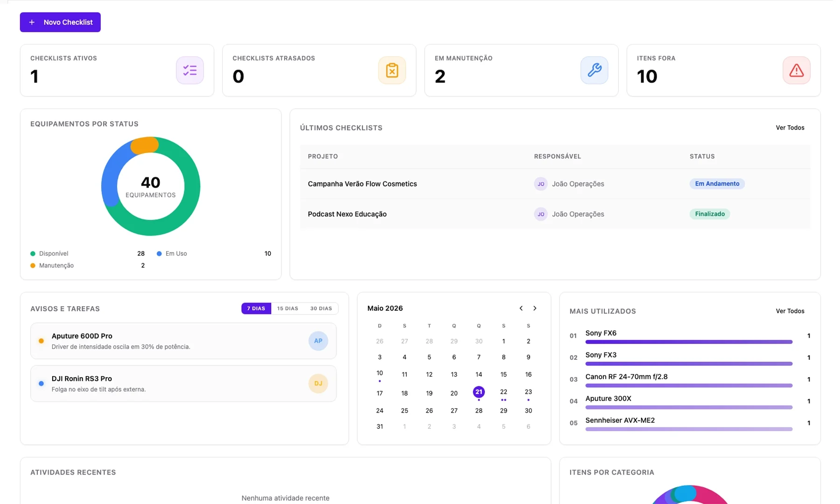This screenshot has width=840, height=504.
Task: Select day 31 in the calendar
Action: click(x=380, y=427)
